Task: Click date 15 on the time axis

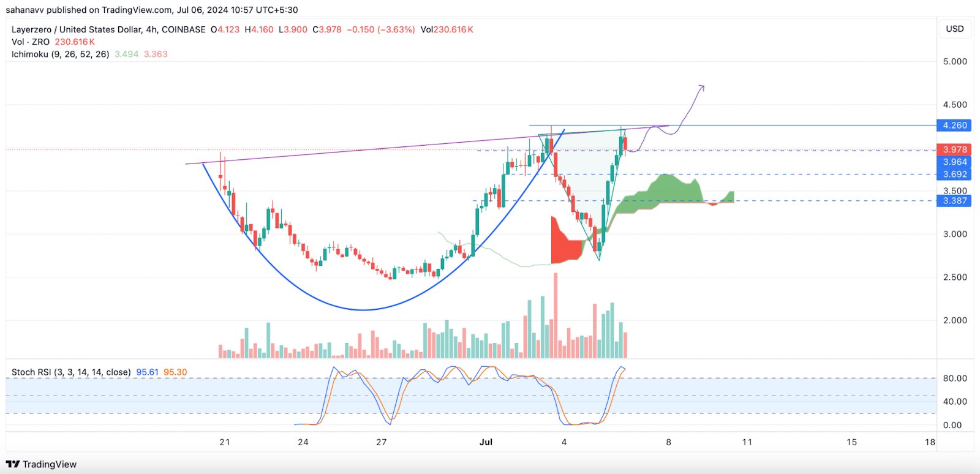Action: (852, 442)
